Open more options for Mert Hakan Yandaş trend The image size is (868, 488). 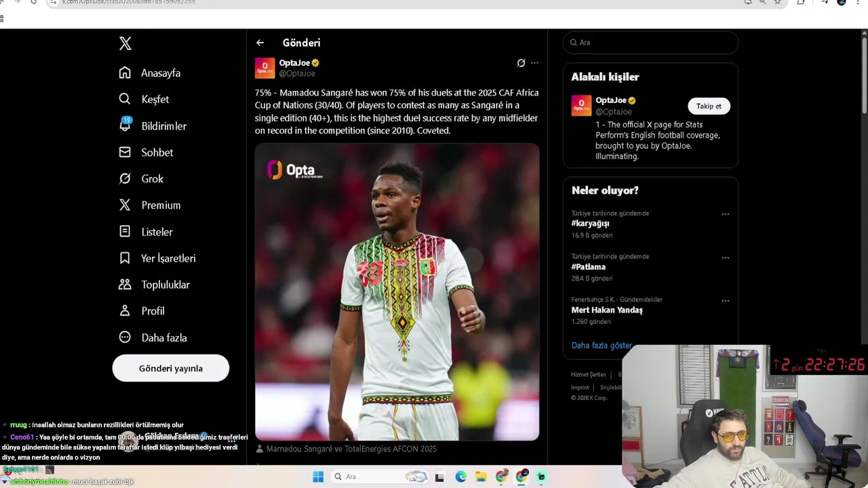(725, 301)
